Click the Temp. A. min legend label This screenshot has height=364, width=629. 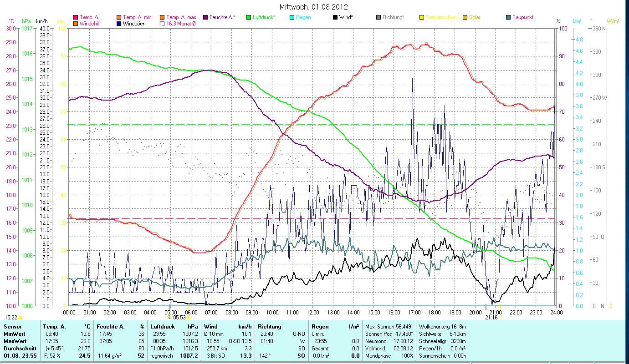pyautogui.click(x=137, y=18)
